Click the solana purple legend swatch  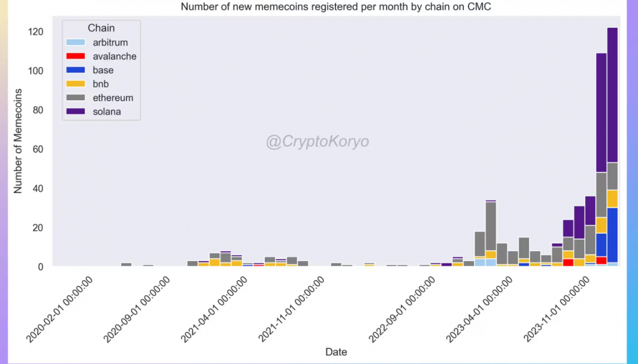[x=75, y=112]
